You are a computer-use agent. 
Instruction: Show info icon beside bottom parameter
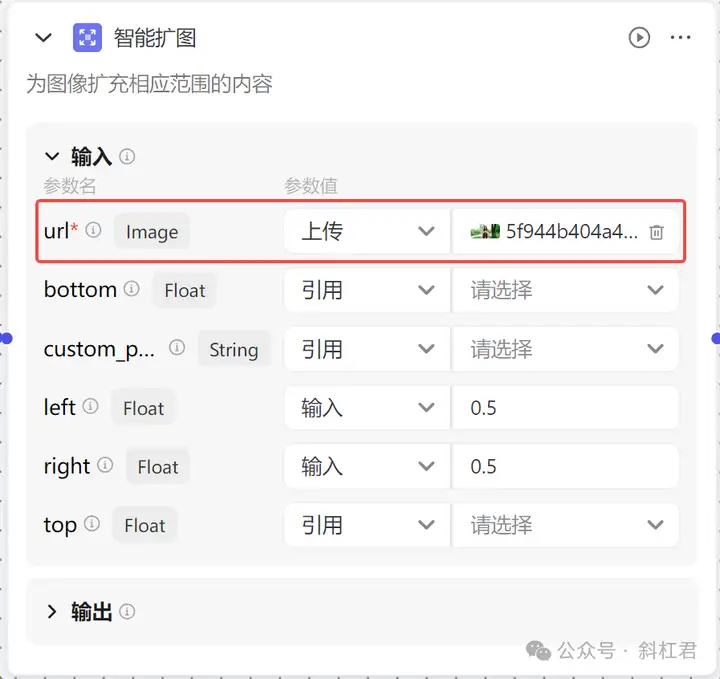pyautogui.click(x=131, y=289)
